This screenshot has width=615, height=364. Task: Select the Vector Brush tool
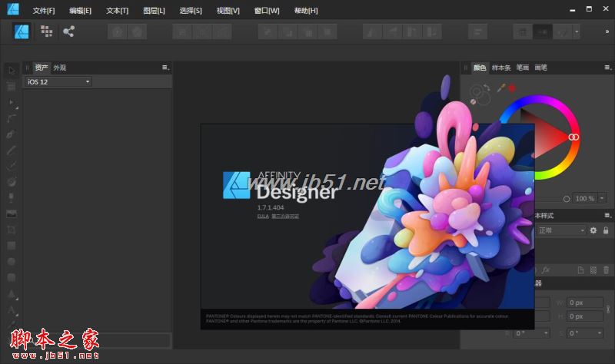[12, 166]
